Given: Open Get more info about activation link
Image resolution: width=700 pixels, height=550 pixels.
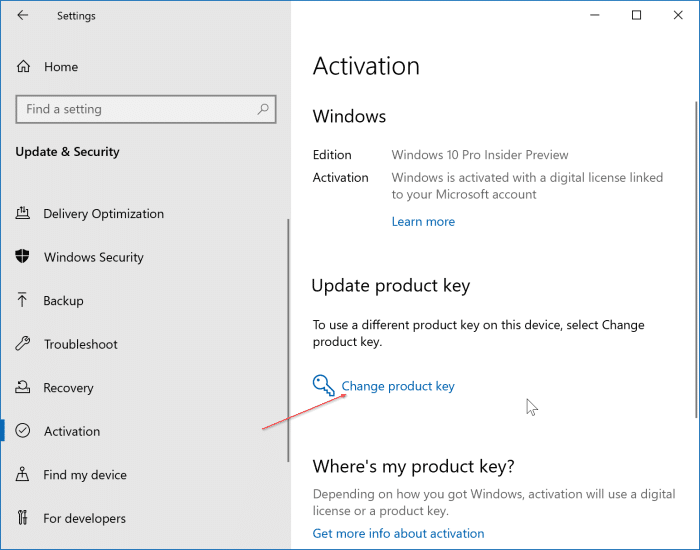Looking at the screenshot, I should [x=398, y=533].
